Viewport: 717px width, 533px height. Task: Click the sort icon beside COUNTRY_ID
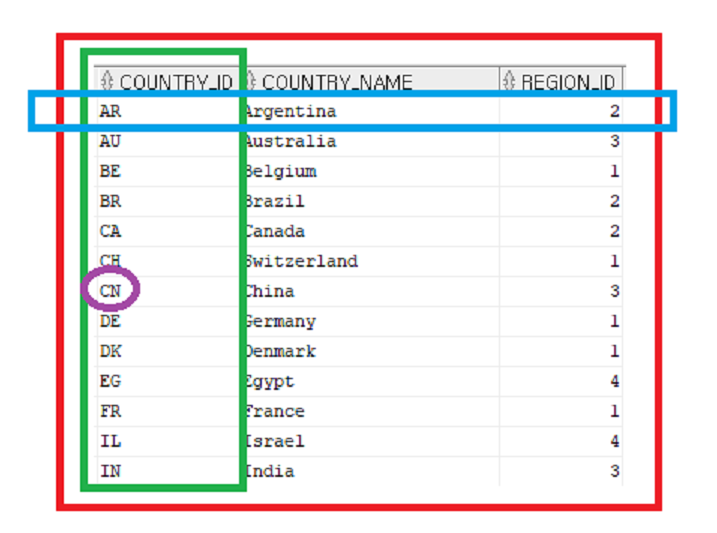tap(107, 81)
